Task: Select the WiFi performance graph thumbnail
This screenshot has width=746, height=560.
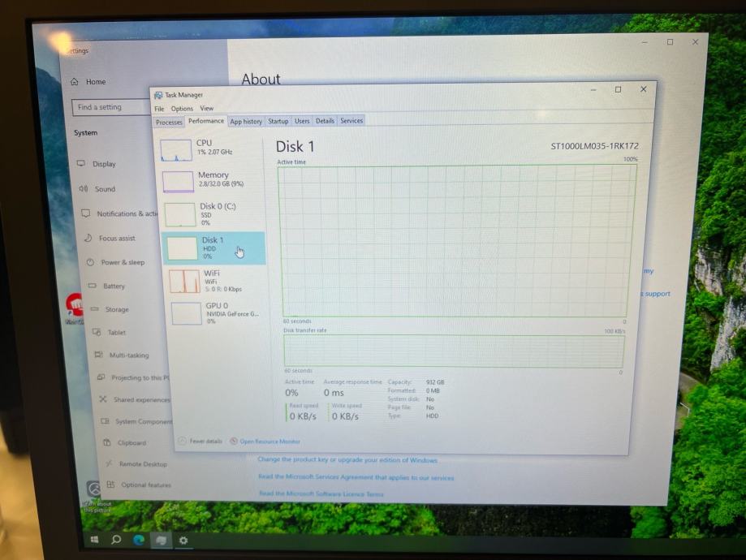Action: pyautogui.click(x=184, y=281)
